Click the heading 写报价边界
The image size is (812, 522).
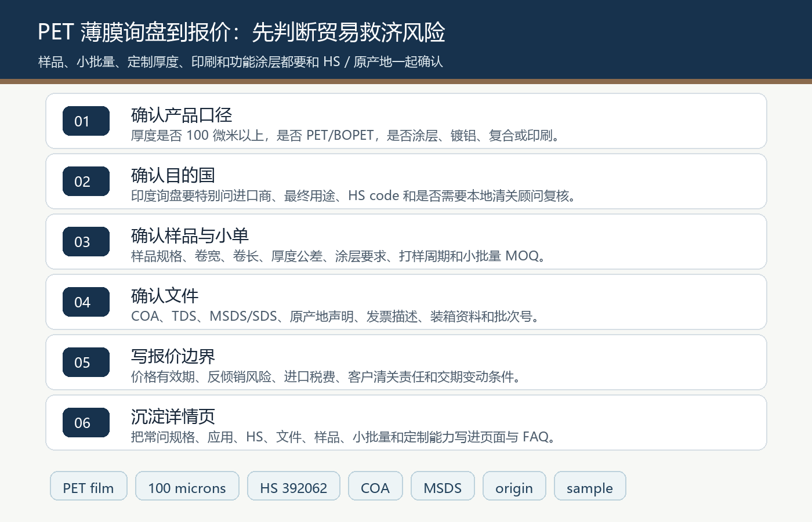pyautogui.click(x=173, y=356)
